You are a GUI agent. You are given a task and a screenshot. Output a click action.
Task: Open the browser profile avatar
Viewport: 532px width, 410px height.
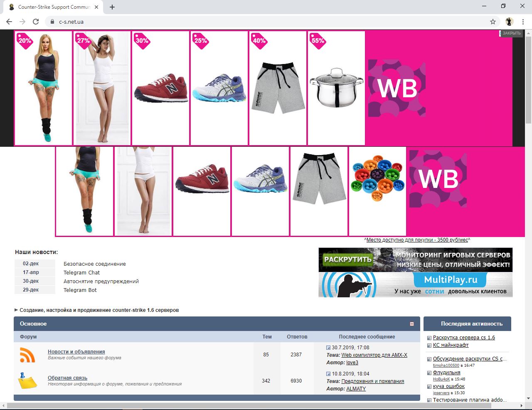pos(509,22)
